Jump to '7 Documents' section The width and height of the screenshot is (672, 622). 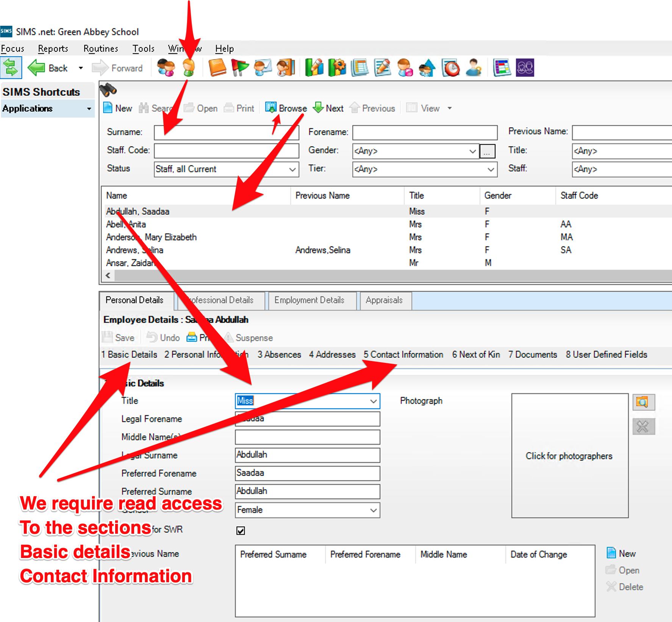(x=533, y=355)
